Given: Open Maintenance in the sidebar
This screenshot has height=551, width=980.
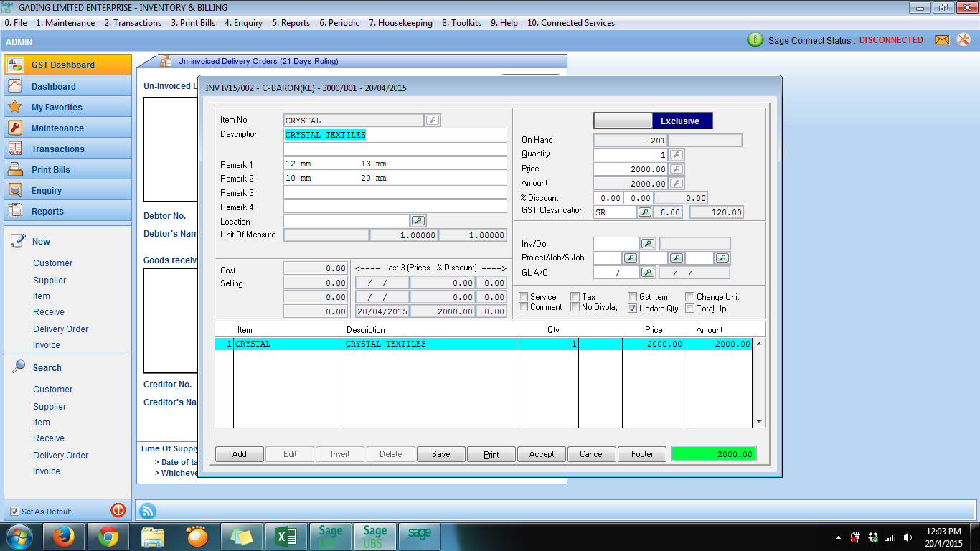Looking at the screenshot, I should [x=68, y=128].
